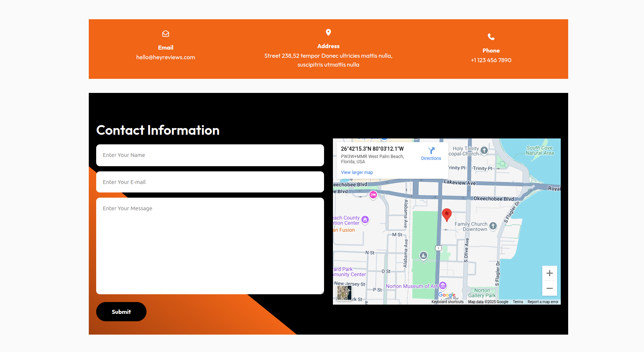The image size is (644, 352).
Task: Click Report a map error link
Action: [x=543, y=302]
